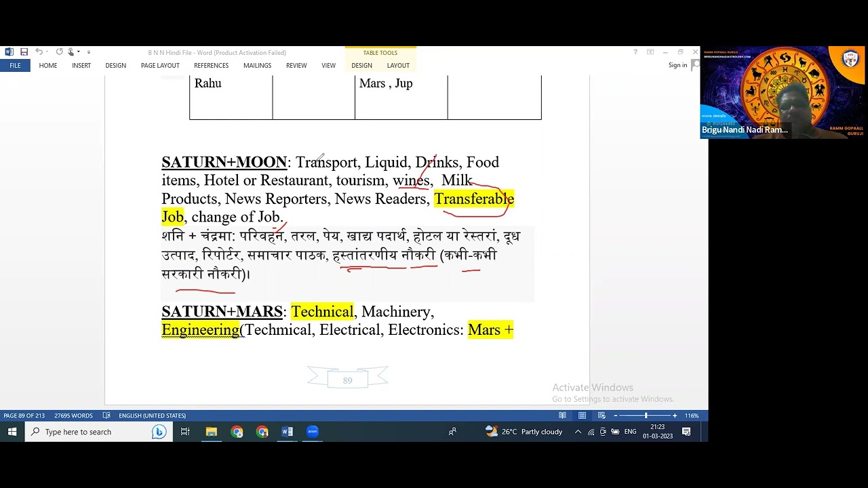Click the Undo arrow icon

39,52
